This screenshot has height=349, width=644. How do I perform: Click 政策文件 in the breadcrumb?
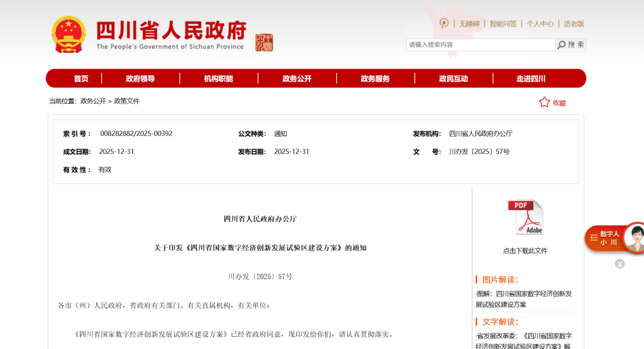point(126,101)
